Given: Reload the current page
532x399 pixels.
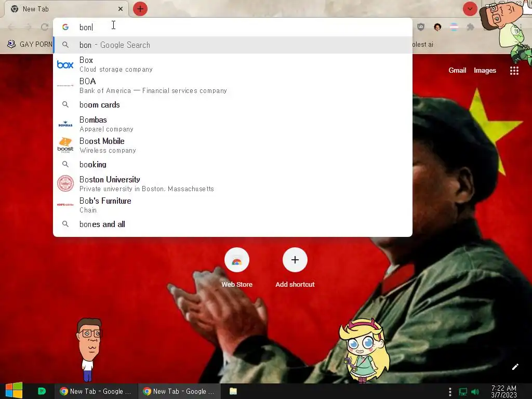Looking at the screenshot, I should [45, 27].
